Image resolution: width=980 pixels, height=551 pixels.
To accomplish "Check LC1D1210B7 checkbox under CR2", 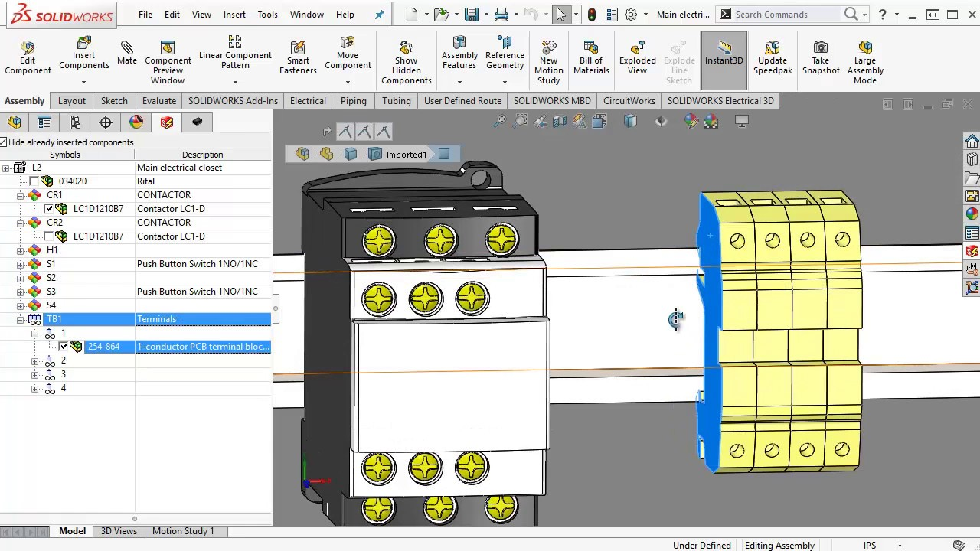I will (x=50, y=236).
